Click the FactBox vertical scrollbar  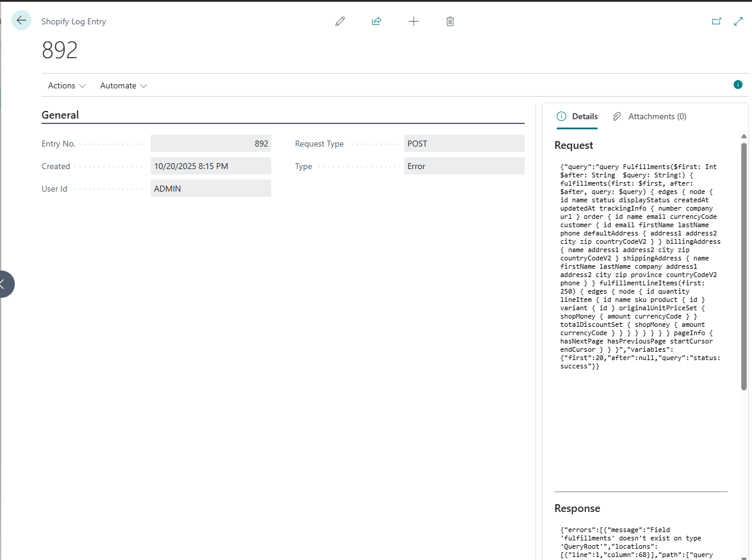tap(744, 267)
